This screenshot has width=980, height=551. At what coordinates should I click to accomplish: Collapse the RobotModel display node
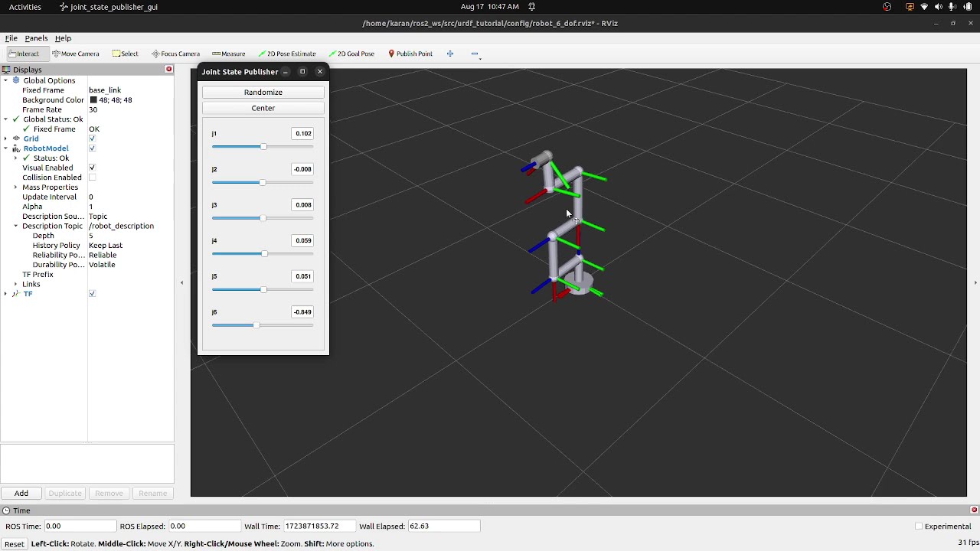(6, 148)
